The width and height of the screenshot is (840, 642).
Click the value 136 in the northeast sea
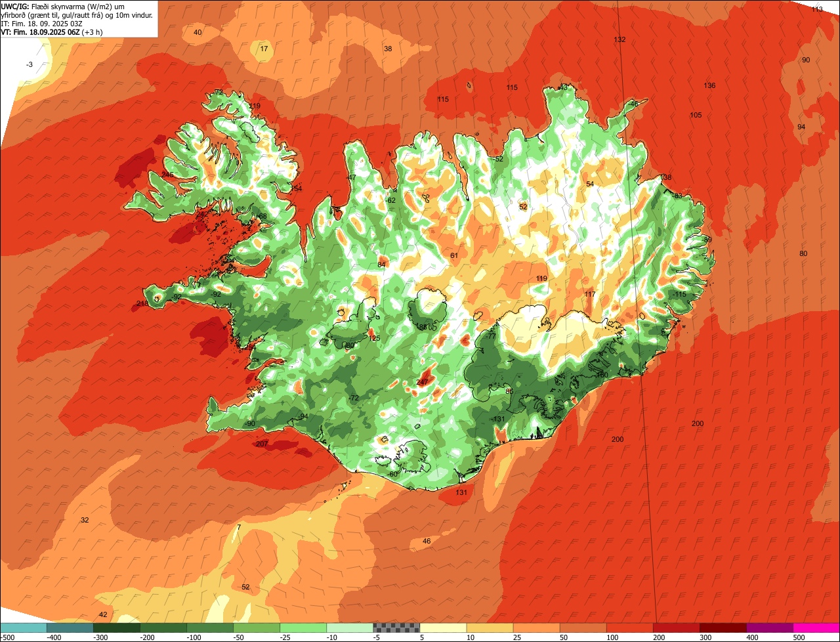click(x=709, y=85)
